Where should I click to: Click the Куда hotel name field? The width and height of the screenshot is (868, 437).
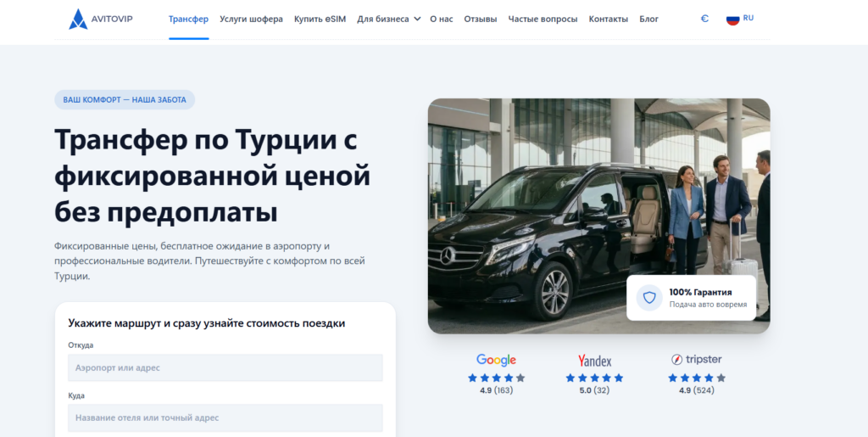pos(225,417)
